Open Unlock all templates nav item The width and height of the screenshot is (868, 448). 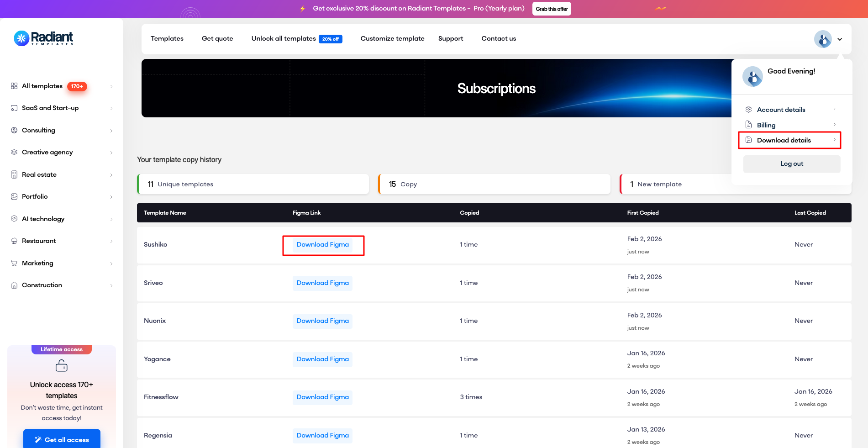tap(284, 38)
